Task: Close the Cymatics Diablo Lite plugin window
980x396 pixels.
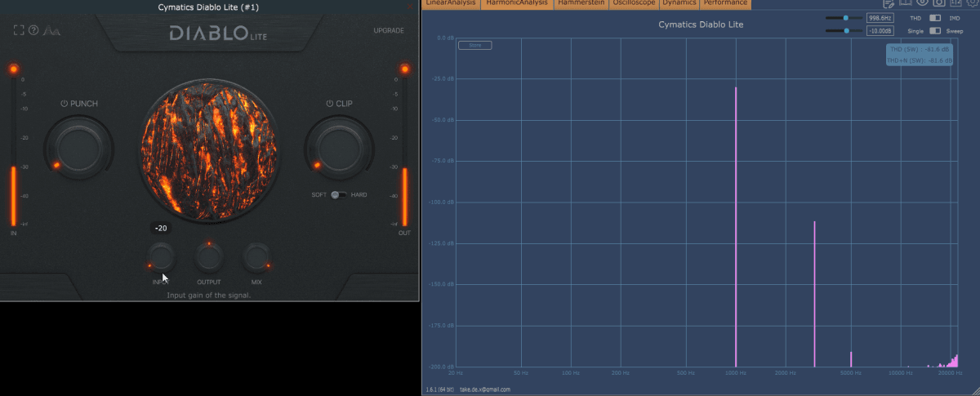Action: (x=411, y=6)
